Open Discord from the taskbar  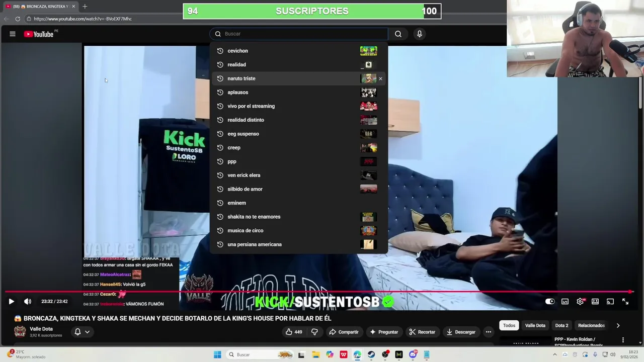(x=413, y=354)
